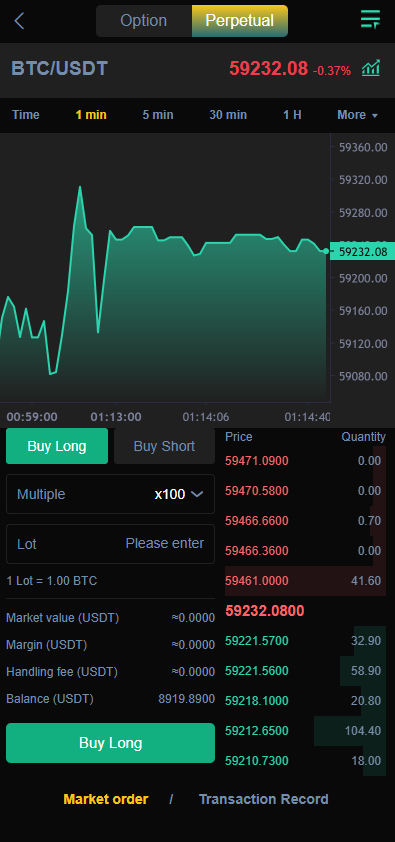Open Transaction Record link

click(x=264, y=799)
